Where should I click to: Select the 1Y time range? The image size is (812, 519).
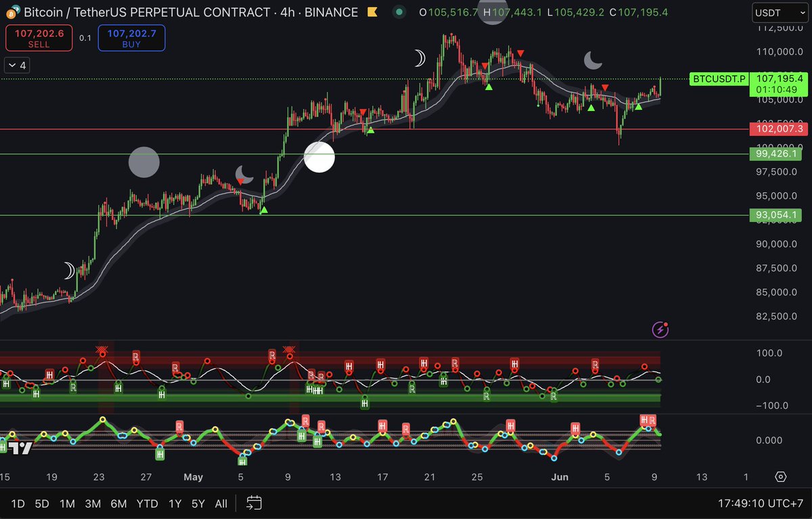(175, 503)
